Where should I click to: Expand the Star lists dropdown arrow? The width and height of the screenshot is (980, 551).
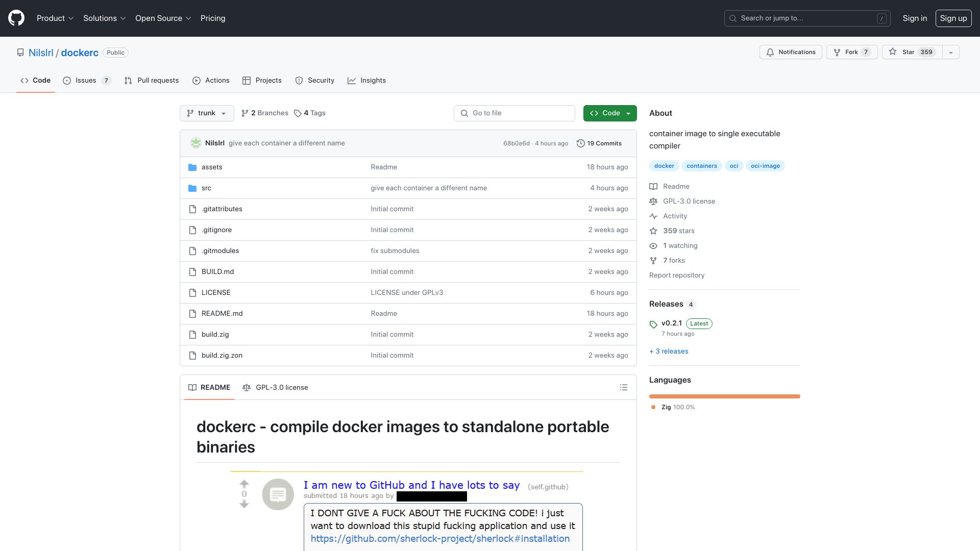pyautogui.click(x=950, y=53)
